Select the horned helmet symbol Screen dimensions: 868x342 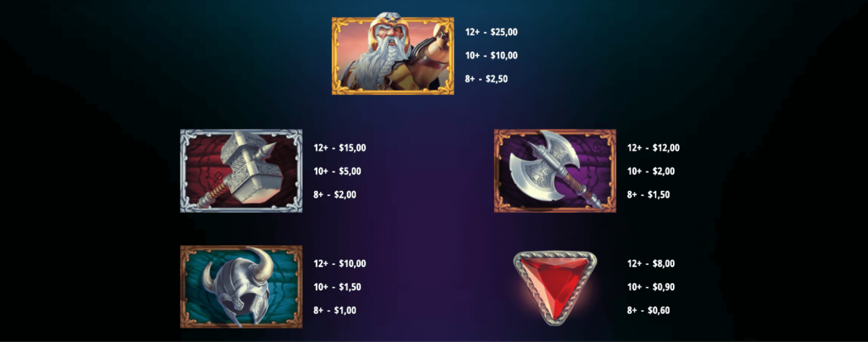click(241, 287)
